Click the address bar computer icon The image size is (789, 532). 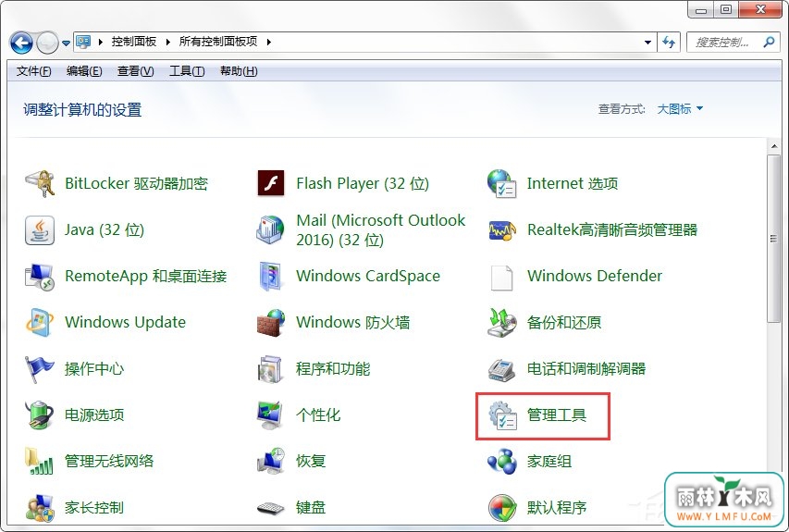pos(83,42)
